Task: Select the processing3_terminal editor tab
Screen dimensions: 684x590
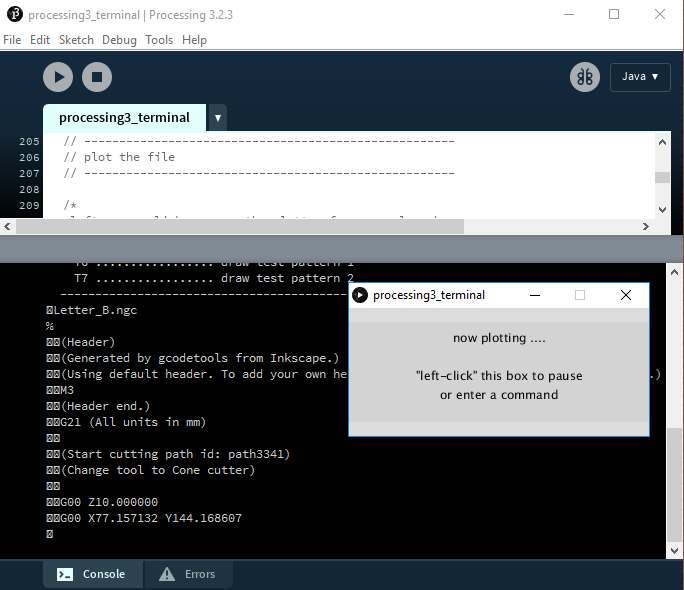Action: 124,118
